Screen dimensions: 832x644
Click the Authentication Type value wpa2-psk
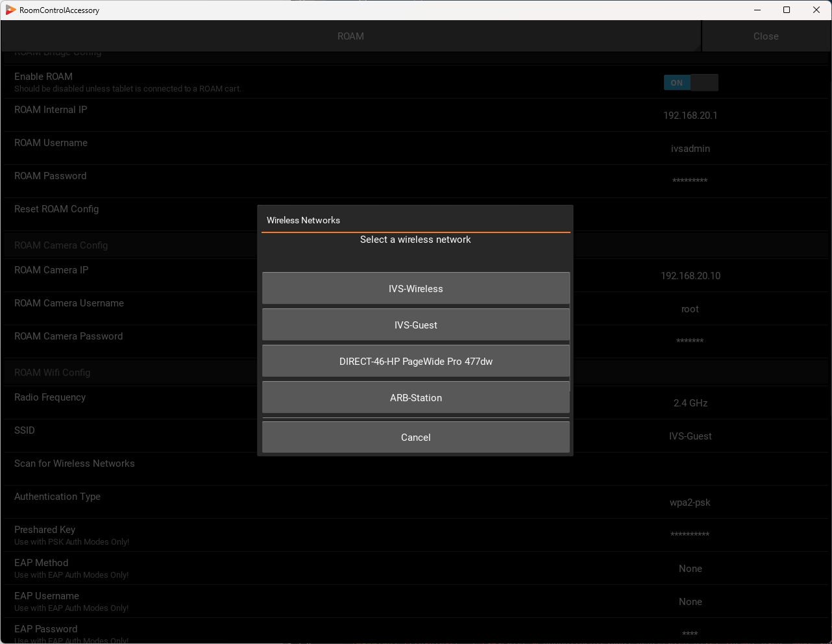(x=690, y=502)
